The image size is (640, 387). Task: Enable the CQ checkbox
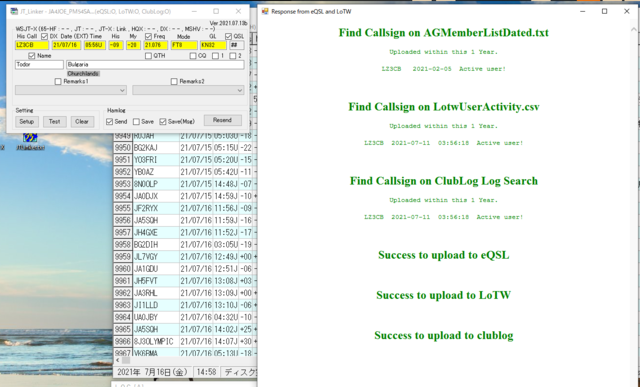(x=193, y=56)
